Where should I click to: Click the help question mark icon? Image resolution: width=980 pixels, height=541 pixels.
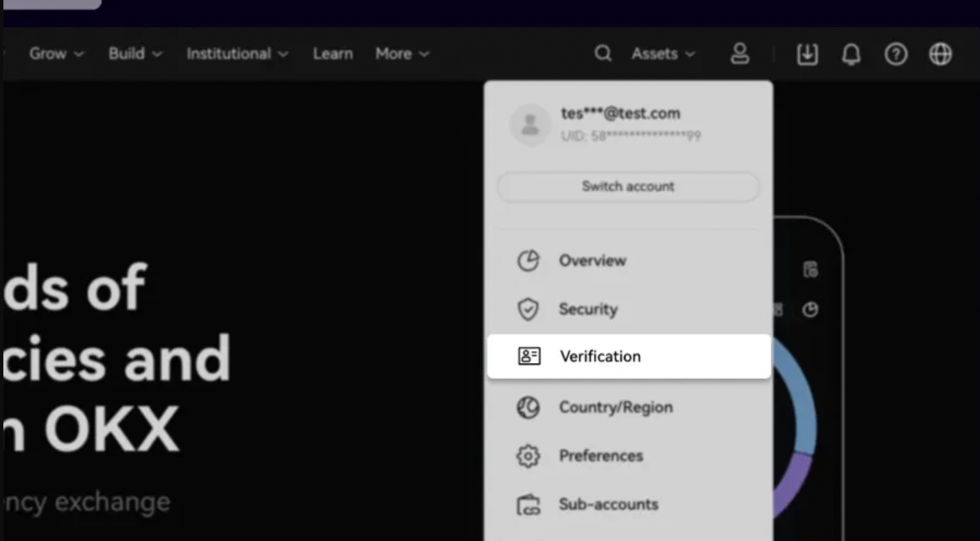click(895, 54)
